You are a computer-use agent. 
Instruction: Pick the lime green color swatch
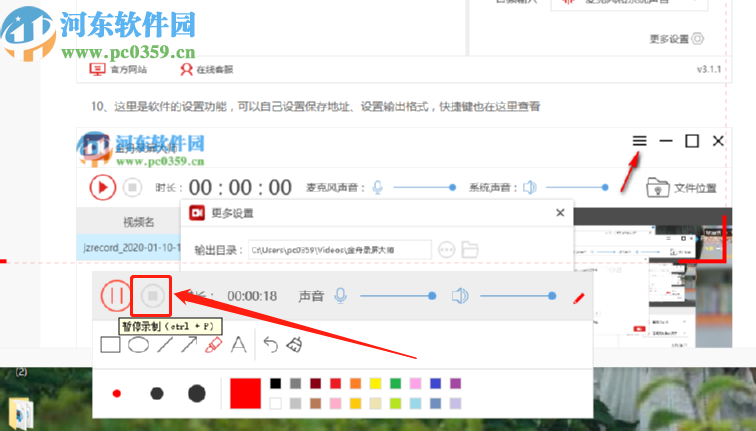tap(395, 403)
